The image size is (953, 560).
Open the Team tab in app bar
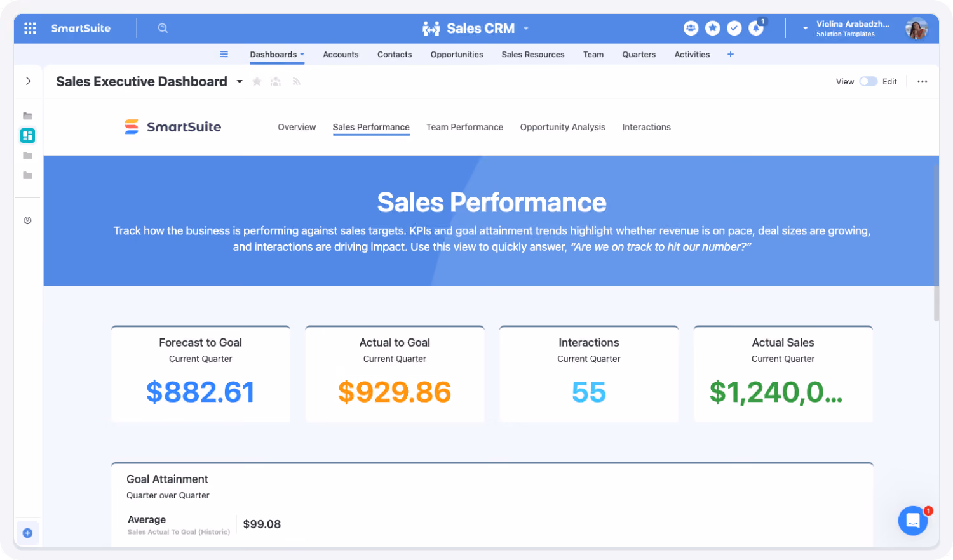(593, 55)
